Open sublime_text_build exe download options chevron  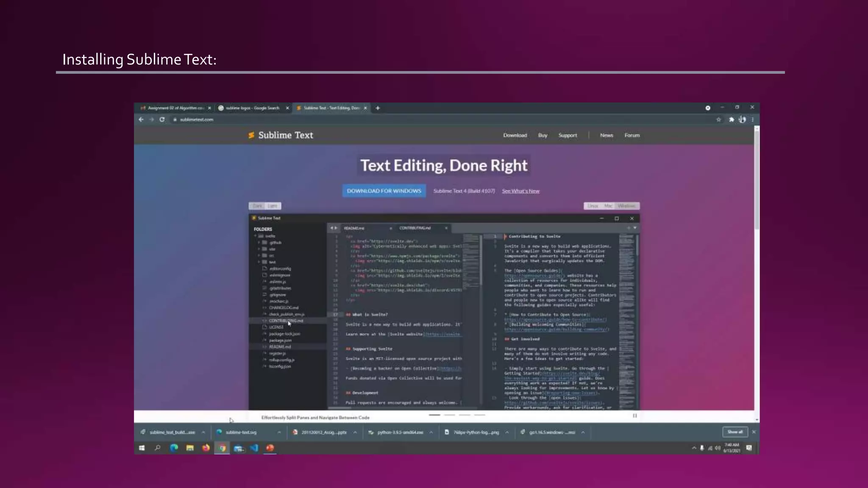(203, 432)
